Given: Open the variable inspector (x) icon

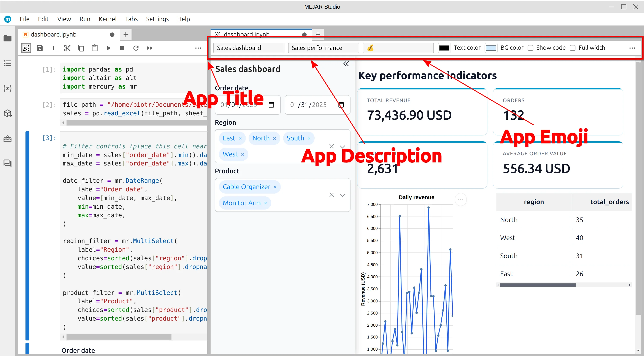Looking at the screenshot, I should (x=8, y=88).
